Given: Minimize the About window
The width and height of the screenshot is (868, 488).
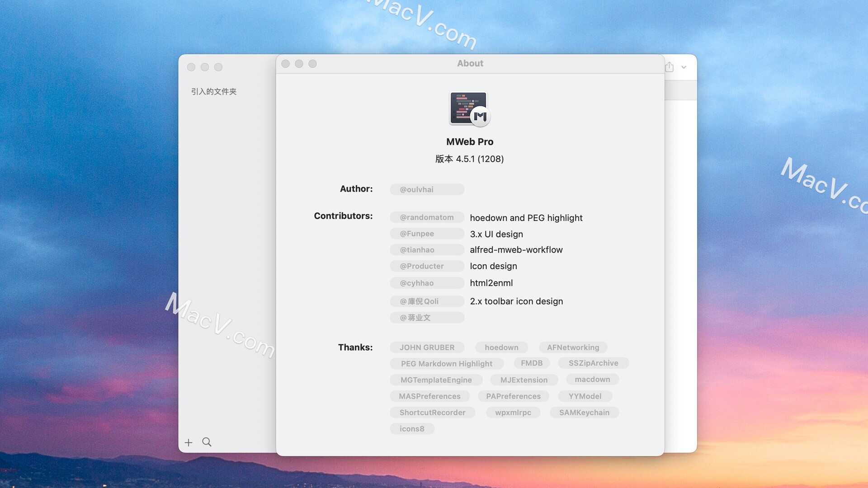Looking at the screenshot, I should coord(299,64).
